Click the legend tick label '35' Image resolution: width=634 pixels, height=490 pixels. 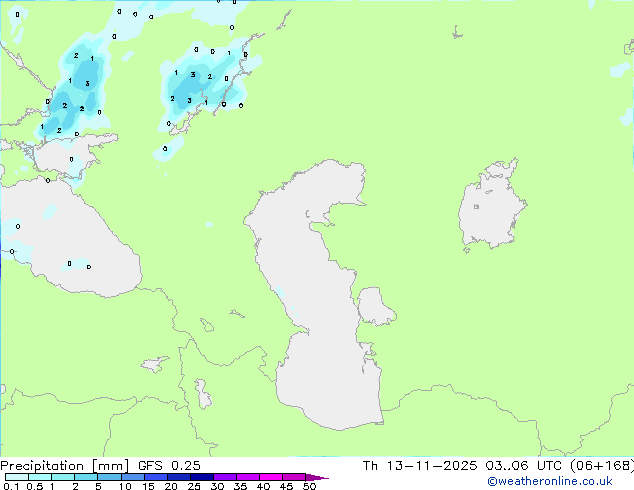point(240,486)
